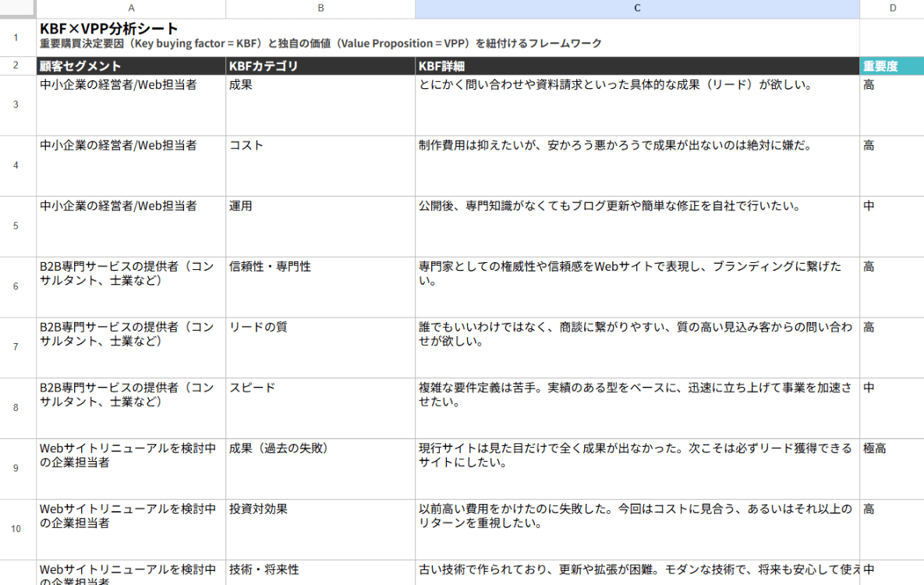The height and width of the screenshot is (585, 924).
Task: Click the KBFカテゴリ header cell
Action: point(320,66)
